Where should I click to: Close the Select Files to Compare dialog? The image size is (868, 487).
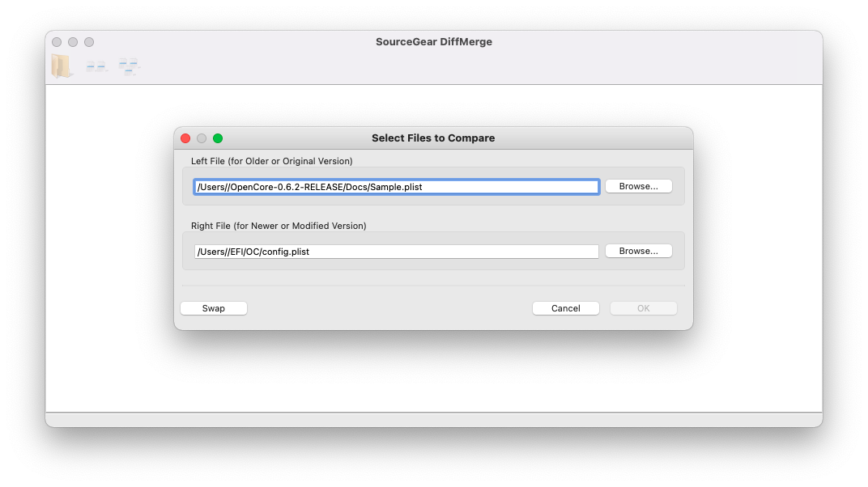tap(185, 138)
